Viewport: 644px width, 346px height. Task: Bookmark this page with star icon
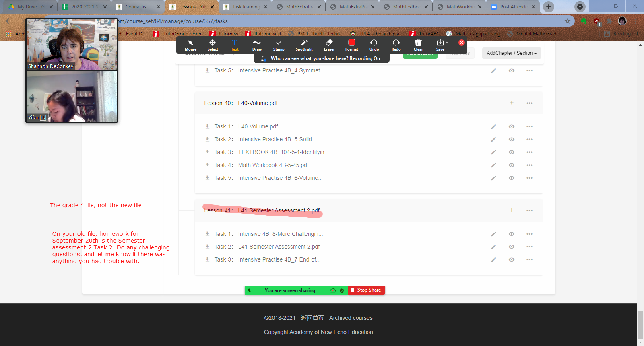568,21
